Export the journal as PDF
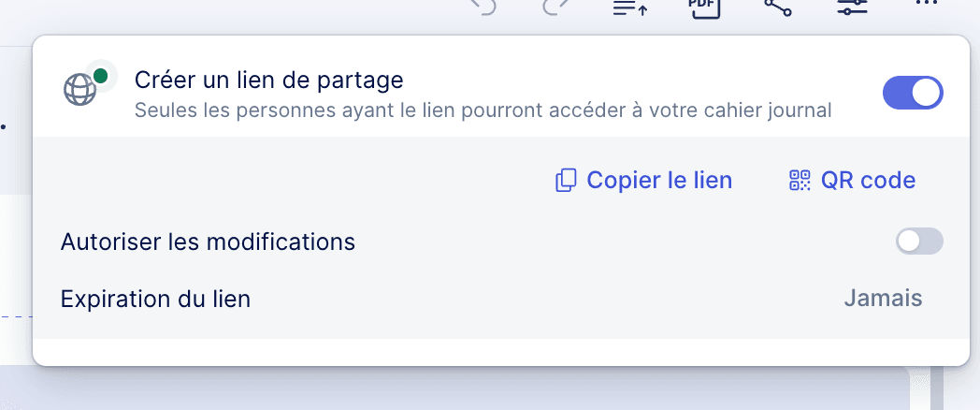The width and height of the screenshot is (980, 410). pos(703,7)
